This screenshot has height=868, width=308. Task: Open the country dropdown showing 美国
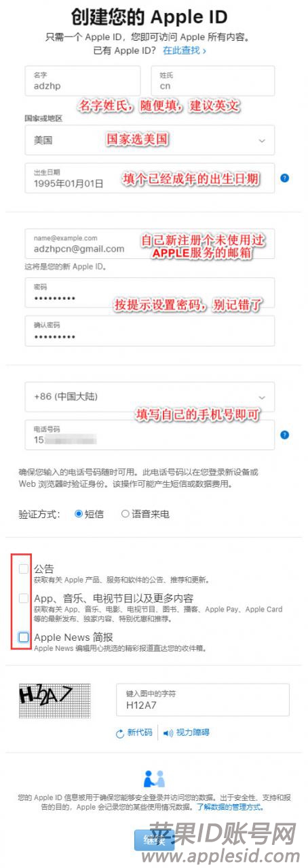150,140
